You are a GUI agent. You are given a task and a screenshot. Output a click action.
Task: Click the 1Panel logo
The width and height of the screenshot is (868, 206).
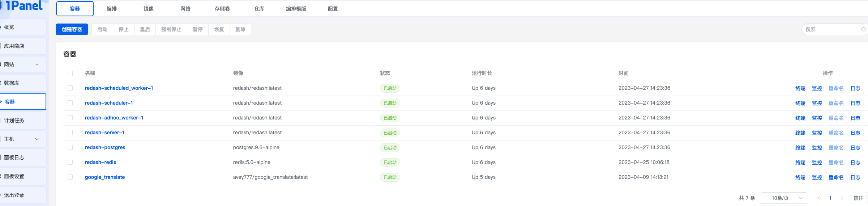pyautogui.click(x=22, y=5)
